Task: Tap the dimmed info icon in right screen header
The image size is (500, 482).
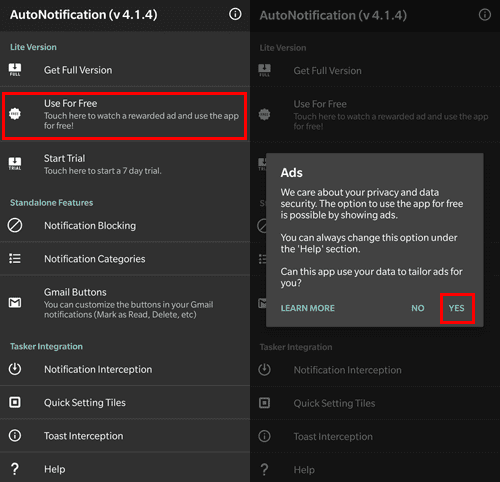Action: (x=485, y=15)
